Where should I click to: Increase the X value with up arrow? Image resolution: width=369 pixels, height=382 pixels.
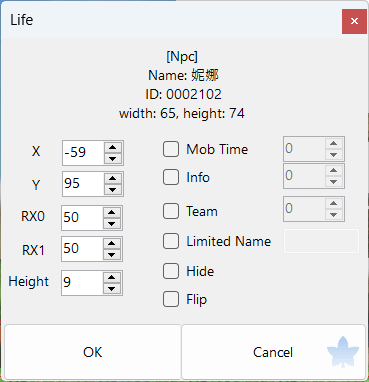click(x=113, y=147)
